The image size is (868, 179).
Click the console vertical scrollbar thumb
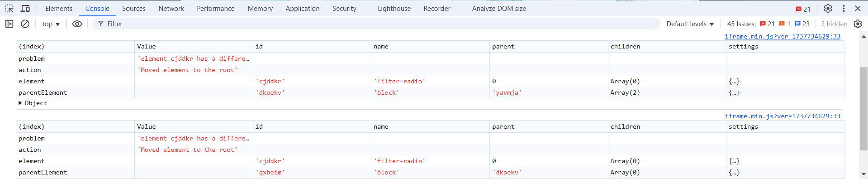863,108
